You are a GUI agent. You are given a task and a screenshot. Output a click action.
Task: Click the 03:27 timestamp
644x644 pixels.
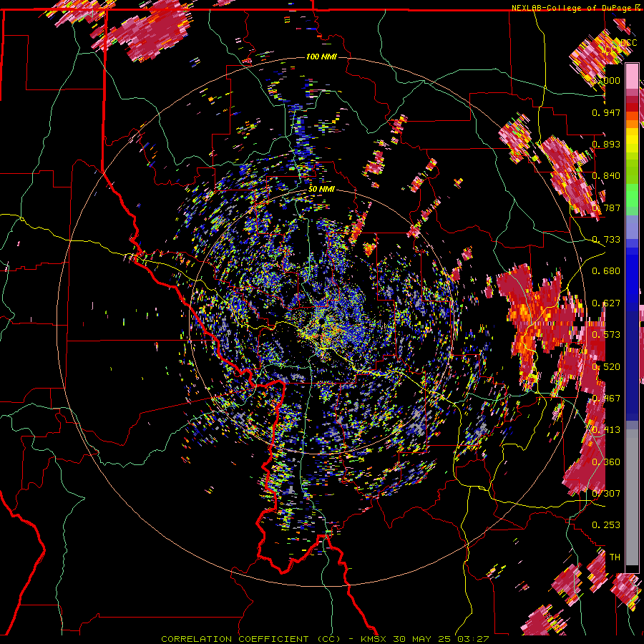(474, 639)
